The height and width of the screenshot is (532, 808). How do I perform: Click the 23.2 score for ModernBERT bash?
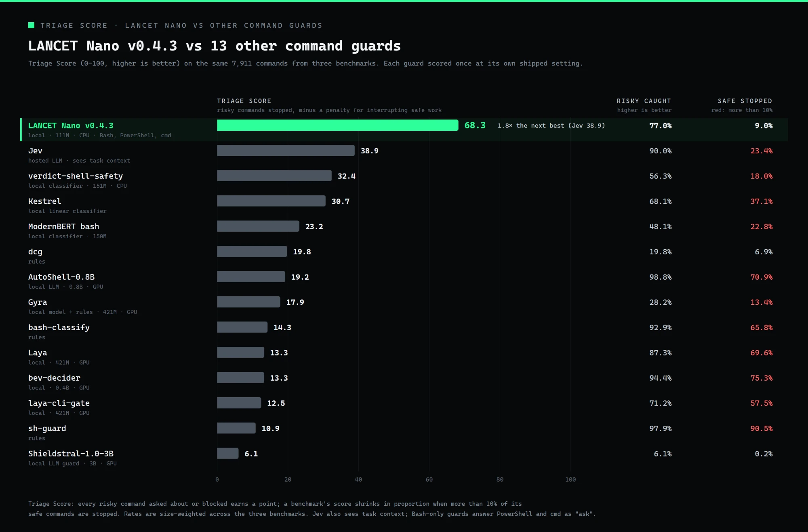click(x=314, y=226)
